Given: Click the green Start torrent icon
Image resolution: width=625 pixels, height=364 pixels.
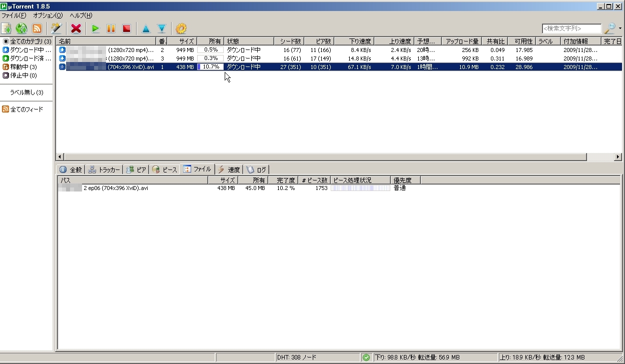Looking at the screenshot, I should tap(96, 28).
